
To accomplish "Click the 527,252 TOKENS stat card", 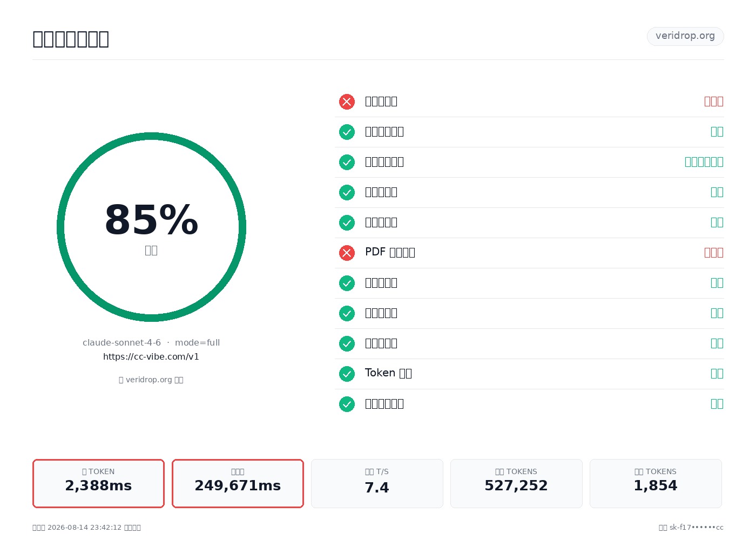I will point(516,483).
